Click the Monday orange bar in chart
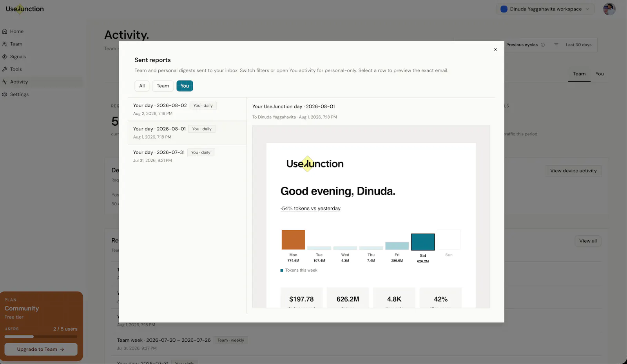Viewport: 627px width, 364px height. point(293,240)
